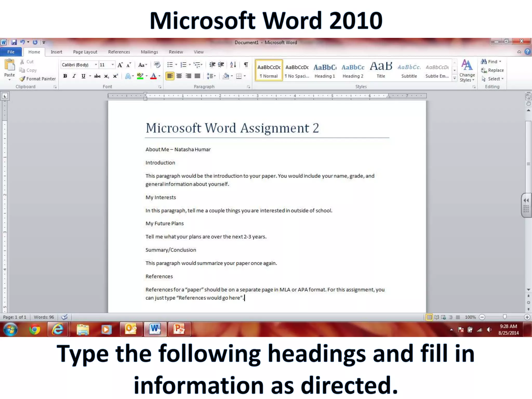
Task: Click the proofing check icon in status bar
Action: [64, 317]
